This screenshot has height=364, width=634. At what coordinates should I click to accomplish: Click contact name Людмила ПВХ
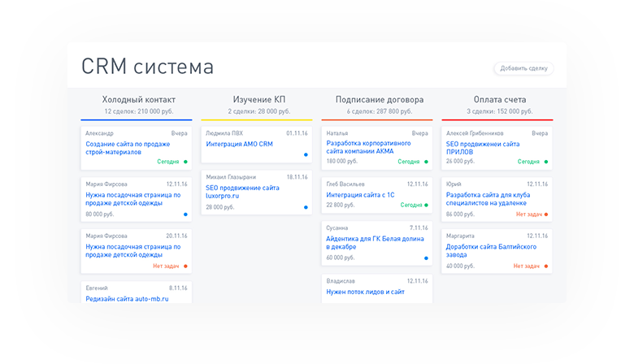[x=224, y=133]
